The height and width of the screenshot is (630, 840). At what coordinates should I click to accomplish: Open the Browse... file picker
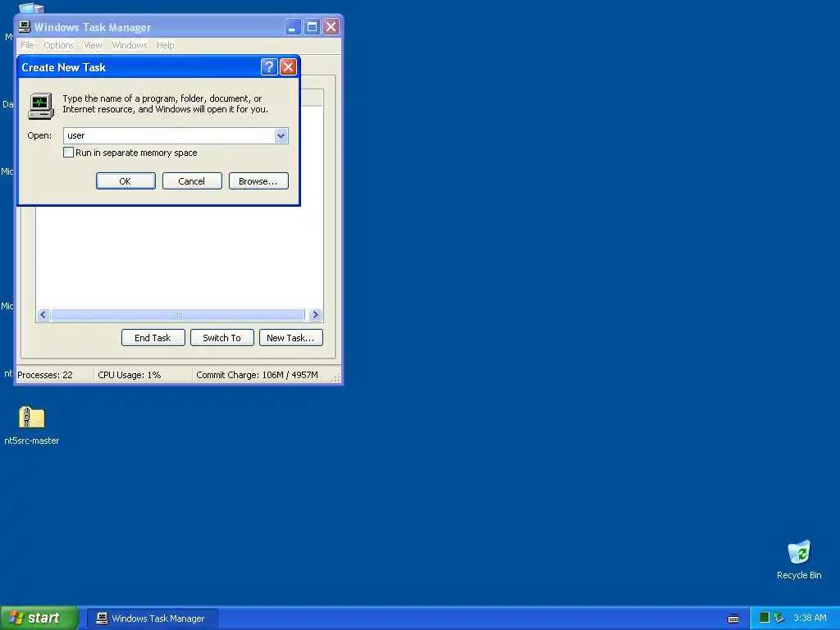pos(258,181)
